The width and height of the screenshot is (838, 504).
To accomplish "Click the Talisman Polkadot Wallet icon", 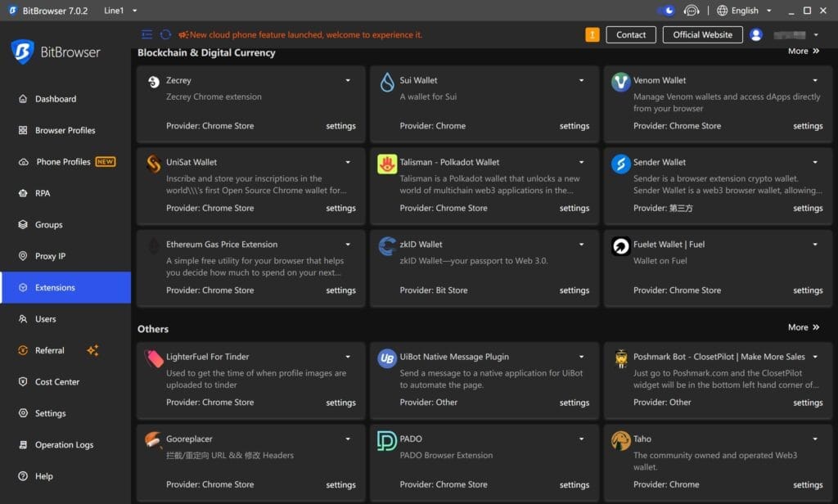I will point(387,164).
